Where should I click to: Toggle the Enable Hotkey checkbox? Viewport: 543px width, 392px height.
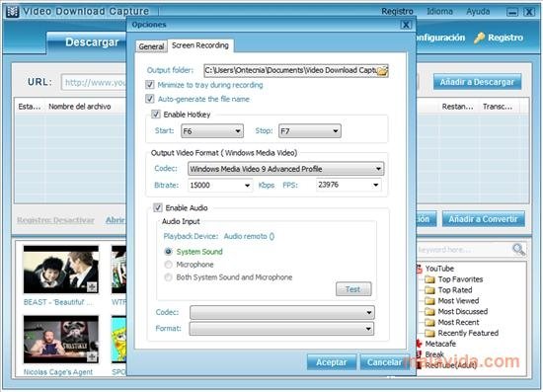point(156,114)
